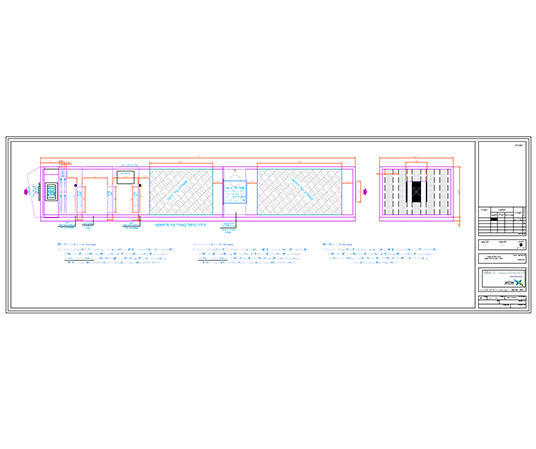Click the black dot symbol in title block
The width and height of the screenshot is (536, 449).
[x=521, y=245]
